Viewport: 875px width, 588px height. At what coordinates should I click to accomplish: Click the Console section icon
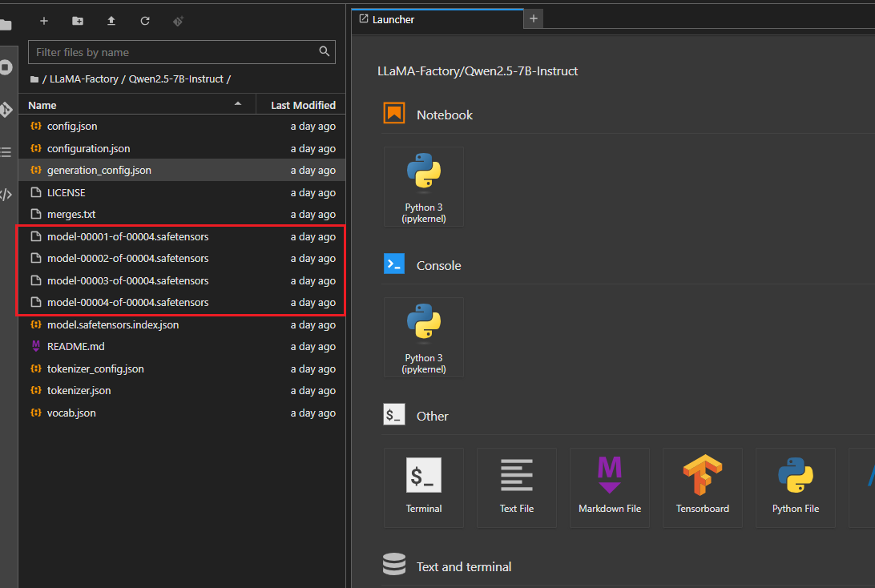394,264
